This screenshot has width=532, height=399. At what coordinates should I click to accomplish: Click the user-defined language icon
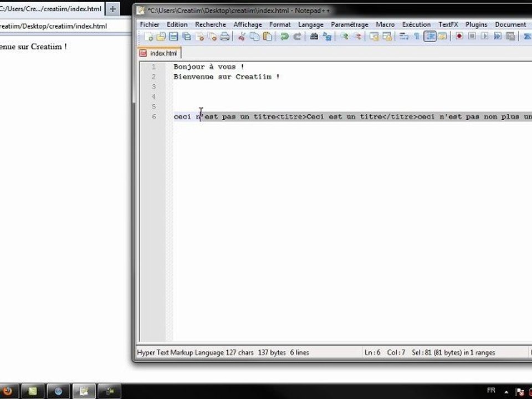point(442,37)
